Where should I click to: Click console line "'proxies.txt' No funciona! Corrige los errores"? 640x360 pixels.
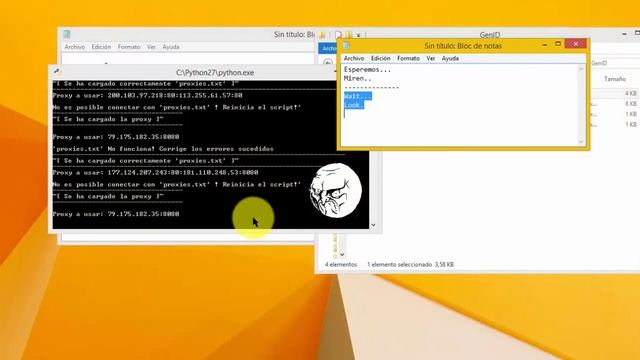[163, 149]
